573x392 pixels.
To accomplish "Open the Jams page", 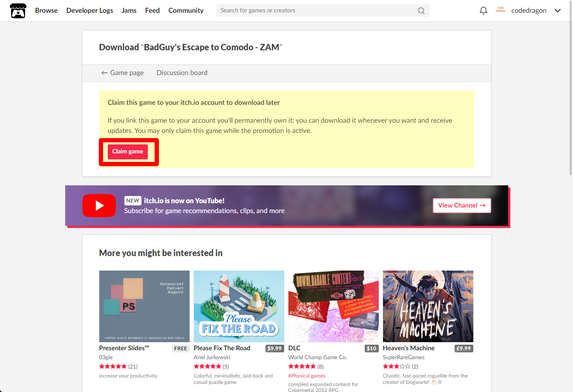I will click(129, 11).
